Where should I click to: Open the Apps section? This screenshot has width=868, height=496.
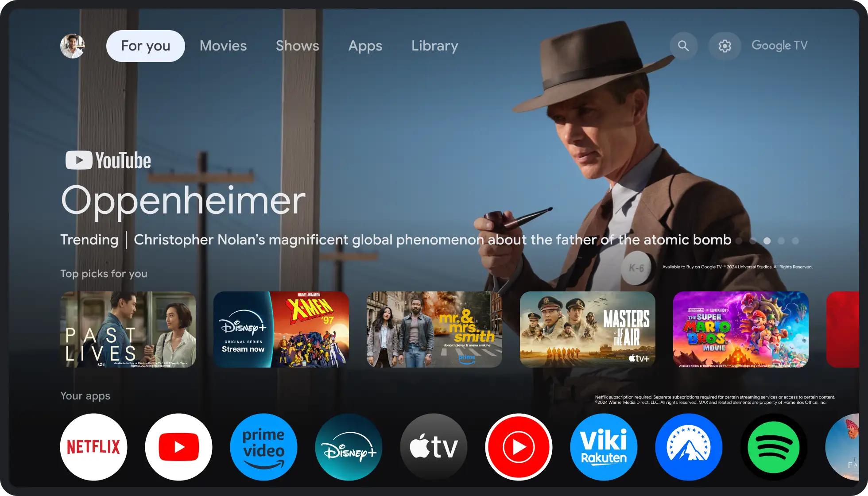365,45
